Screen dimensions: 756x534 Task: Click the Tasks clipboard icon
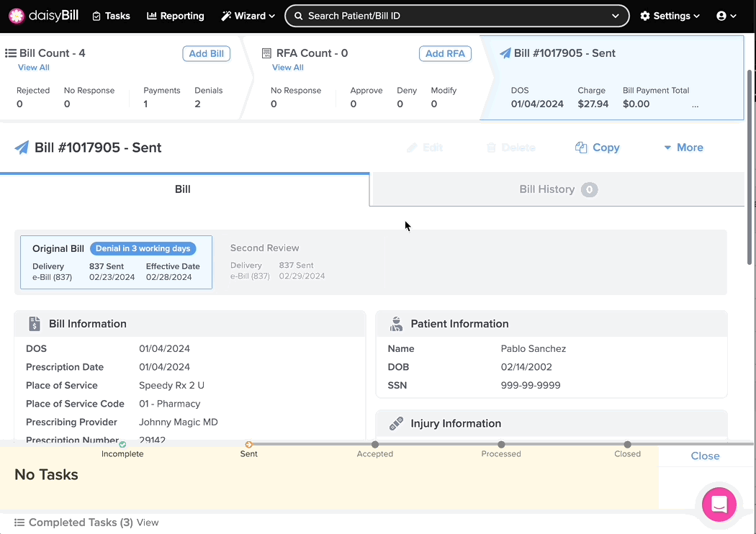coord(96,16)
